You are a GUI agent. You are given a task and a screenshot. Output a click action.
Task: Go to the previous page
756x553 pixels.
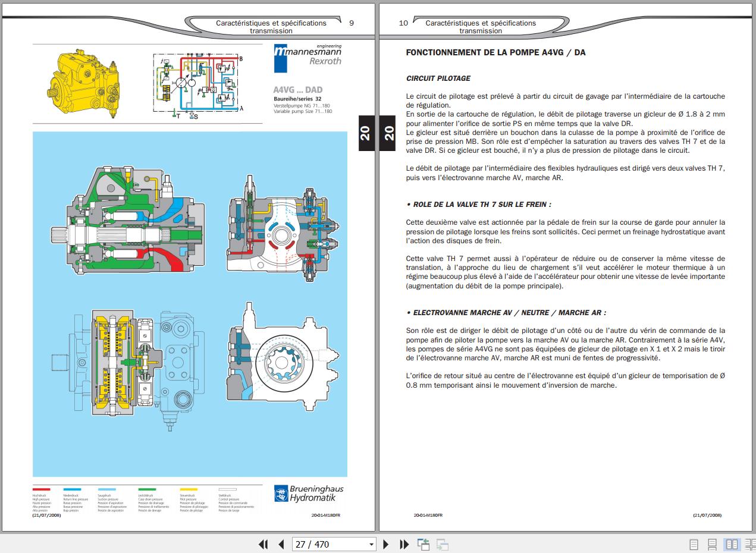tap(281, 544)
